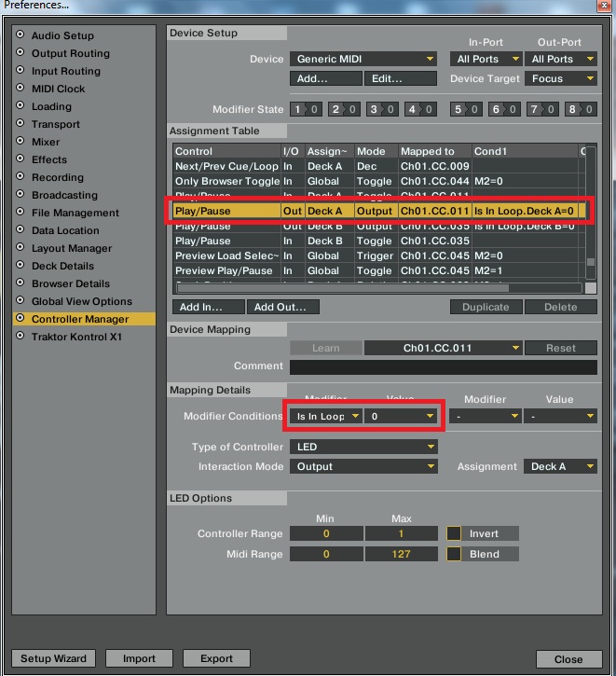
Task: Click the Delete assignment button
Action: point(560,307)
